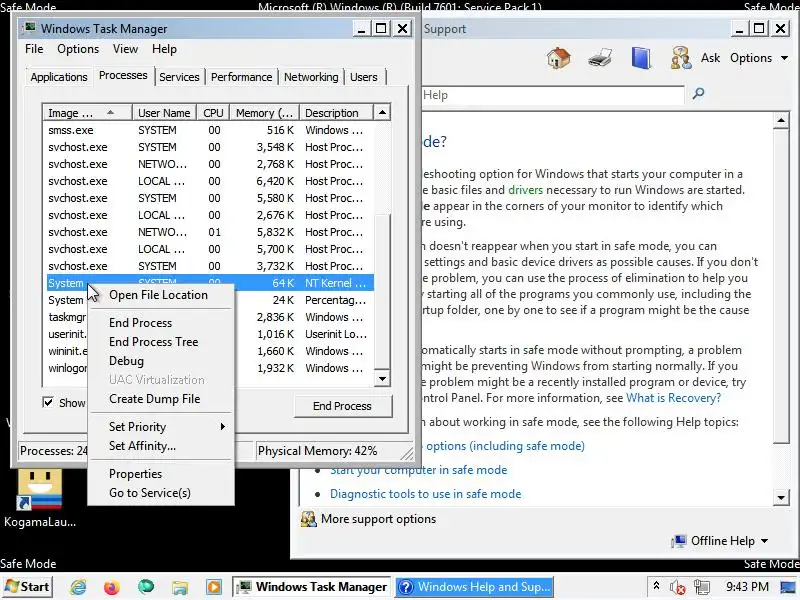Activate Windows Help and Support taskbar button
The height and width of the screenshot is (600, 800).
click(474, 587)
